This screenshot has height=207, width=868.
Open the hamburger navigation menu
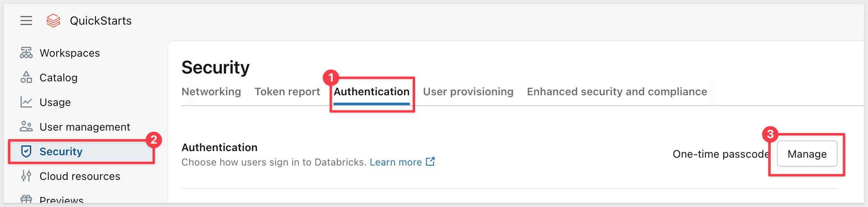point(26,21)
